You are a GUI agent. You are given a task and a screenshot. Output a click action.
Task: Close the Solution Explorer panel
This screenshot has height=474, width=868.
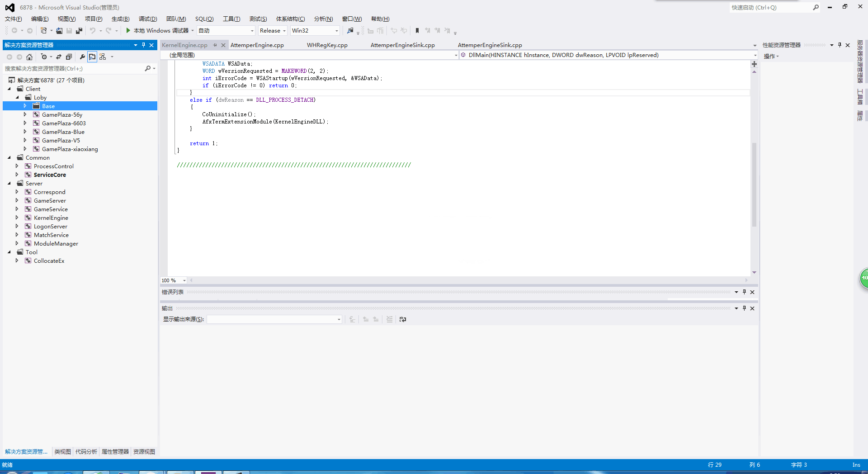[x=151, y=45]
